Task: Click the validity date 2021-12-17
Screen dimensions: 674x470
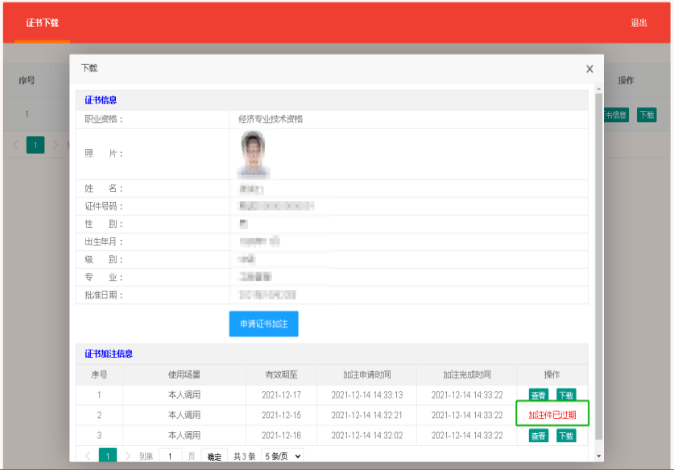Action: 281,395
